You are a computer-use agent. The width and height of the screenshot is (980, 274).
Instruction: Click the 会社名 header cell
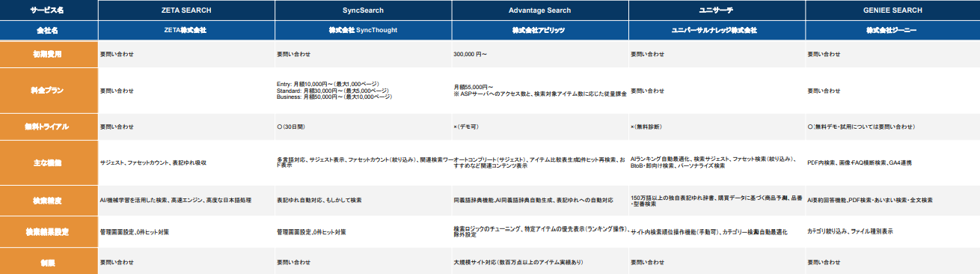(49, 31)
